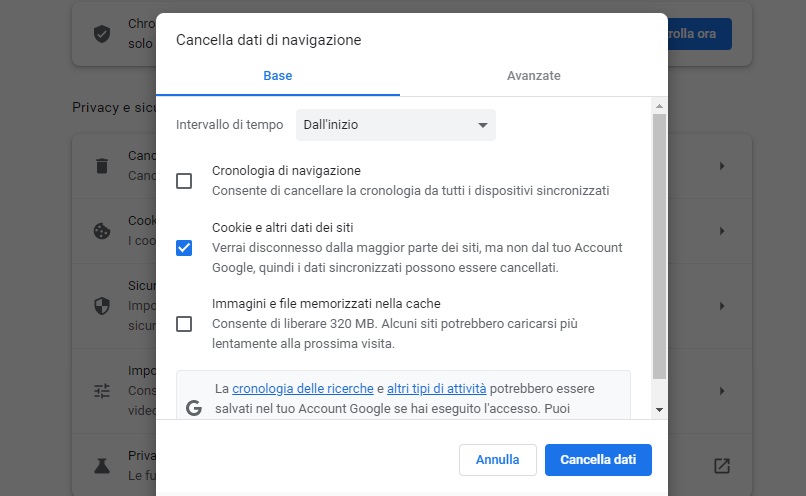
Task: Click the Privacy Sandbox flask icon
Action: pyautogui.click(x=101, y=465)
